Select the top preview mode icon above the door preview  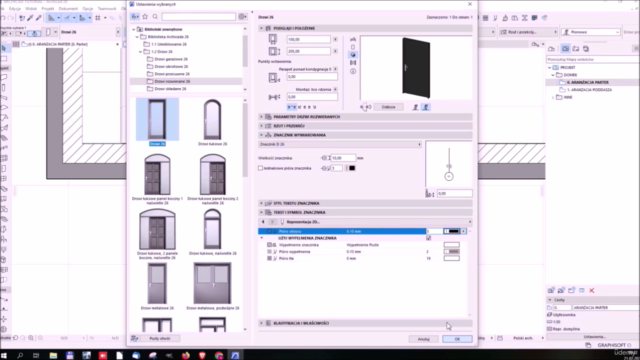tap(353, 39)
